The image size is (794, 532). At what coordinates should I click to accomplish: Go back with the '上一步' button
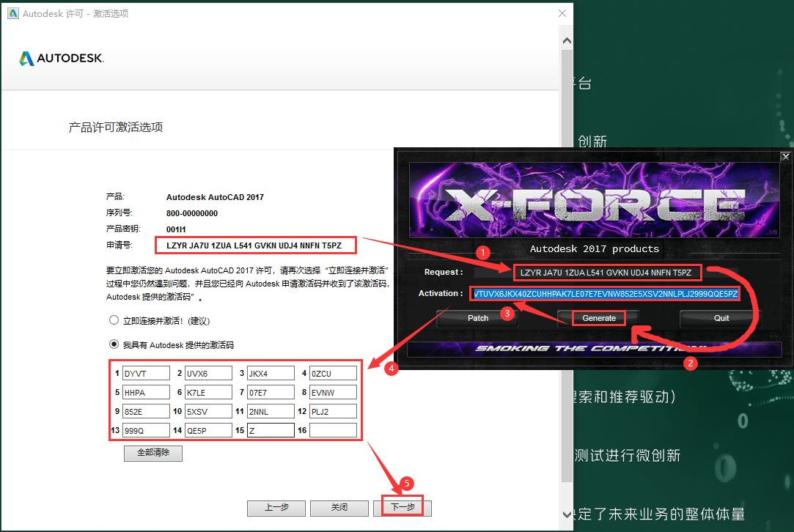pyautogui.click(x=276, y=508)
